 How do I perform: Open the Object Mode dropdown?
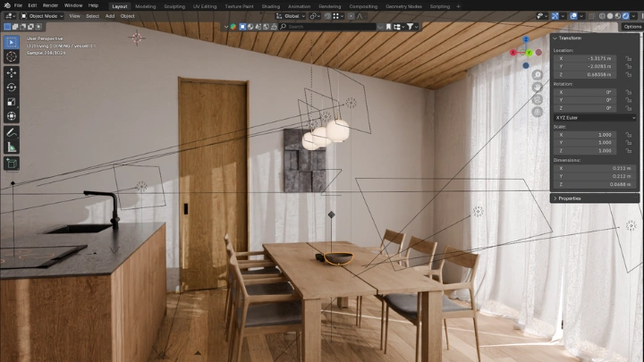tap(42, 16)
